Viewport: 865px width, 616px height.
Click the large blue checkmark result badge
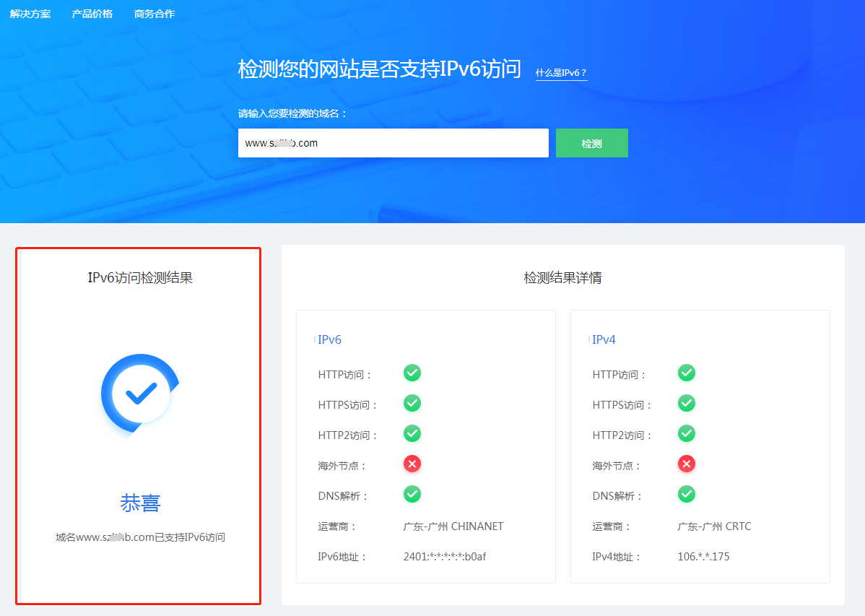140,394
